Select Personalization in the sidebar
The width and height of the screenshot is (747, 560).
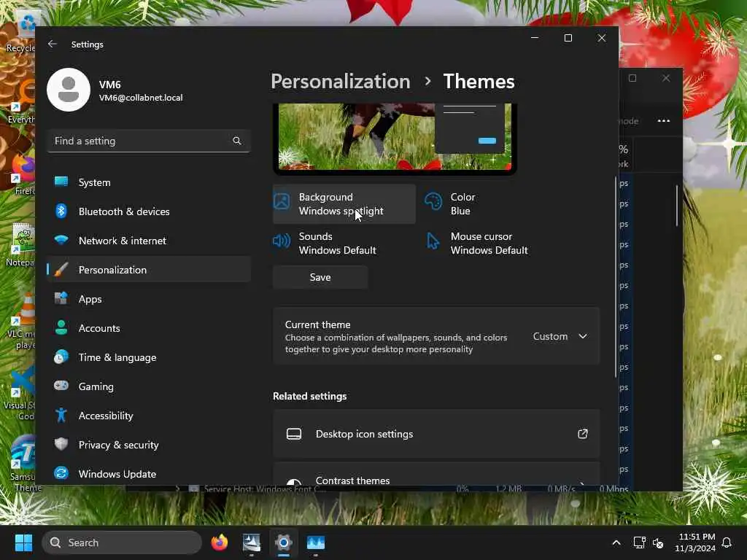149,270
